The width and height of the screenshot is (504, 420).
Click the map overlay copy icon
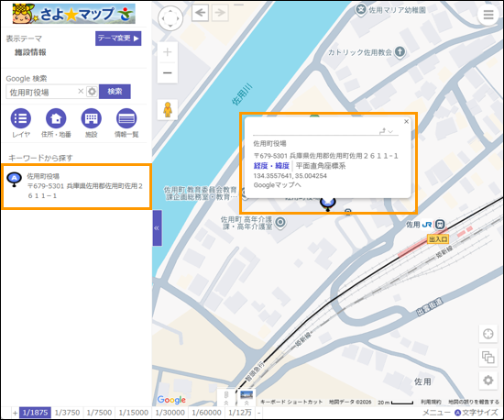[x=488, y=357]
